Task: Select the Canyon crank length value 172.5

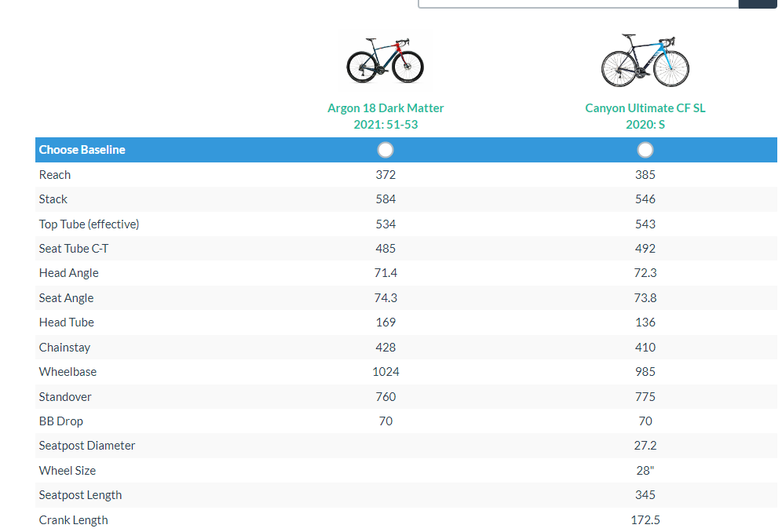Action: click(x=645, y=520)
